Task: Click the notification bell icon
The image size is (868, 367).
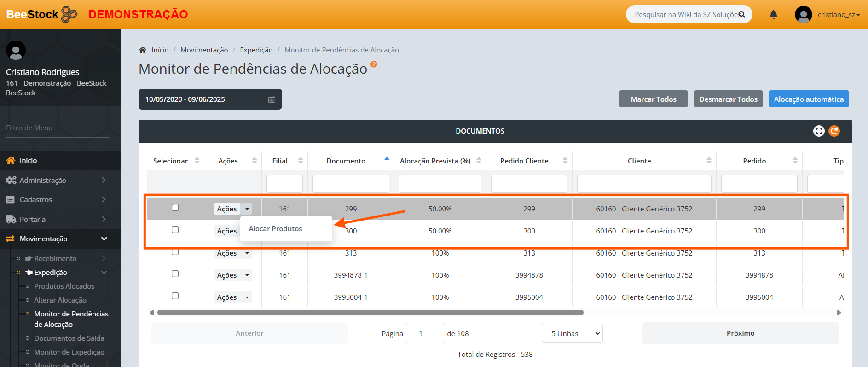Action: tap(774, 15)
